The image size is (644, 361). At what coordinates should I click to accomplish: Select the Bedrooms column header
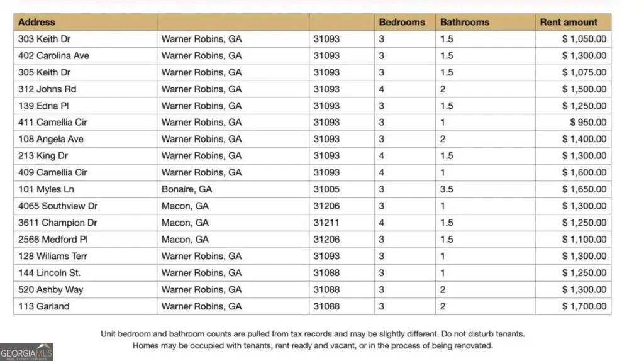point(402,22)
